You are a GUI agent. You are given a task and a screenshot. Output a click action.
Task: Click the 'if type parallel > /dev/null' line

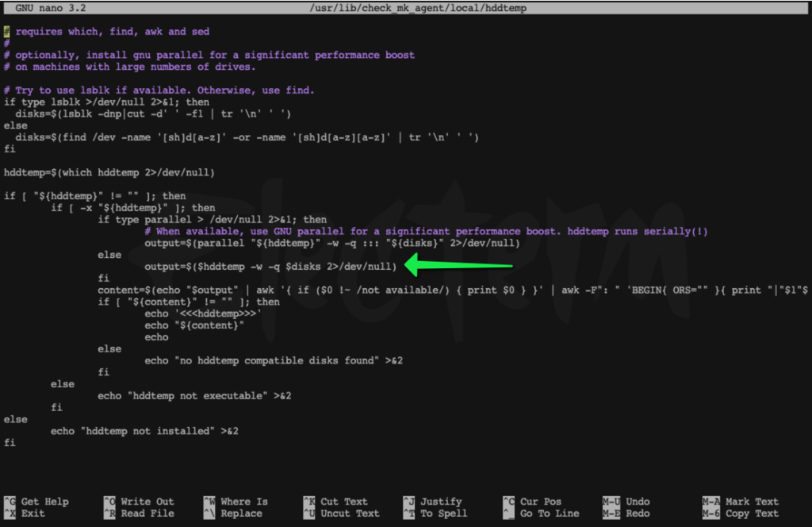213,220
